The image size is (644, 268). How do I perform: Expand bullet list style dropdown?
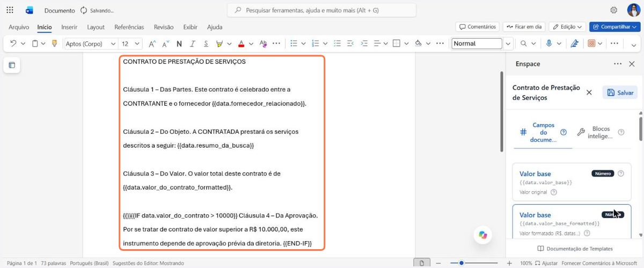(304, 44)
